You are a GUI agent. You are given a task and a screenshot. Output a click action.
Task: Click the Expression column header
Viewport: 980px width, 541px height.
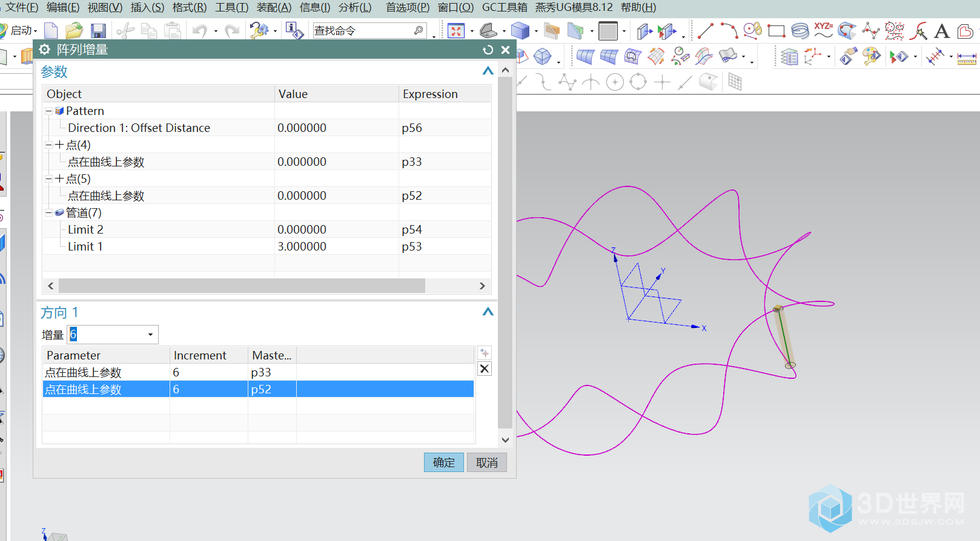445,94
